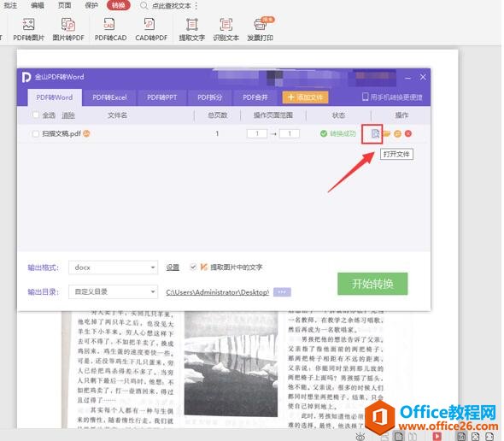504x441 pixels.
Task: Check the box for 扫描文稿.pdf
Action: pos(36,133)
